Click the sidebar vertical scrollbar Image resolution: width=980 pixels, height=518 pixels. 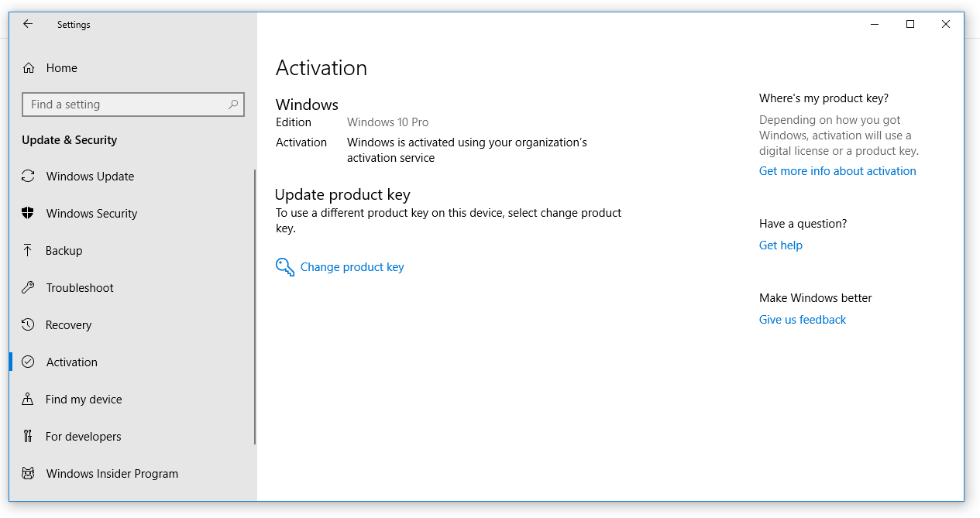coord(255,307)
